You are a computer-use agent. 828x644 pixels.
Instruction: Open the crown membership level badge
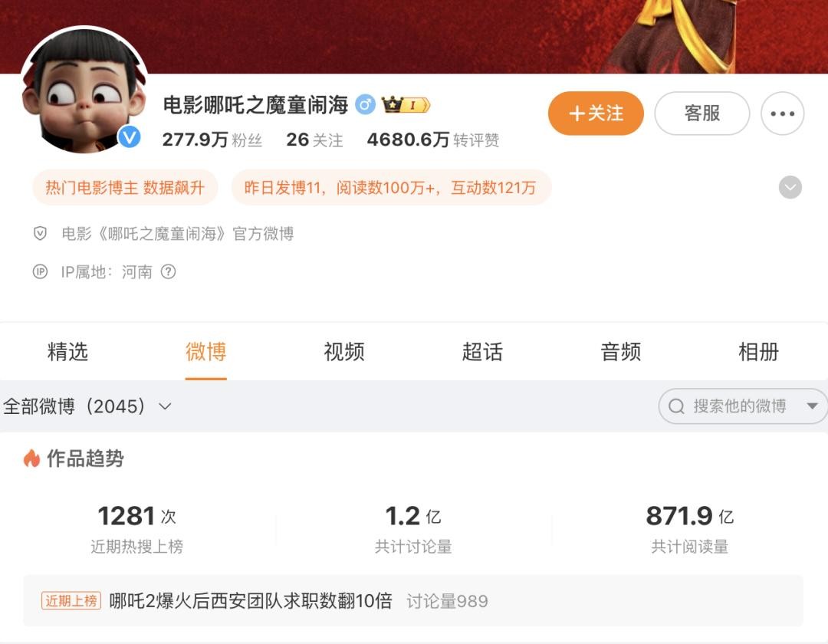406,105
